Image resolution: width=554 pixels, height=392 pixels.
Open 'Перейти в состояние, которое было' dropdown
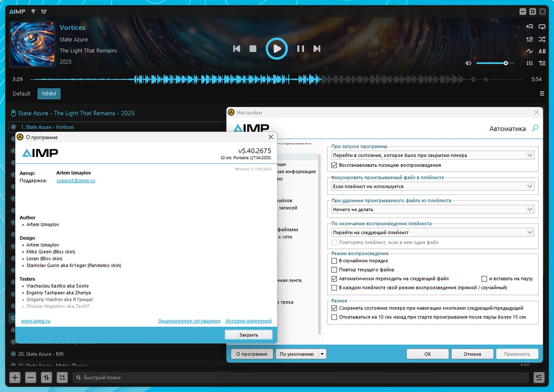[x=433, y=155]
